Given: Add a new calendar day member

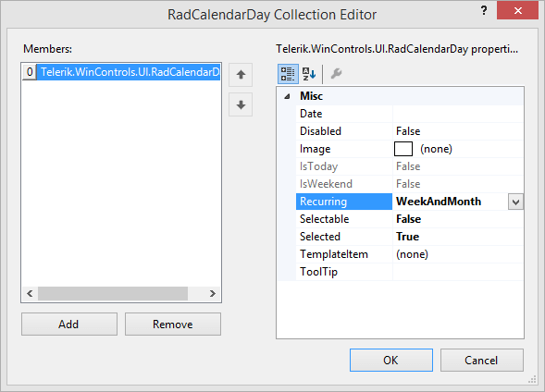Looking at the screenshot, I should 69,324.
